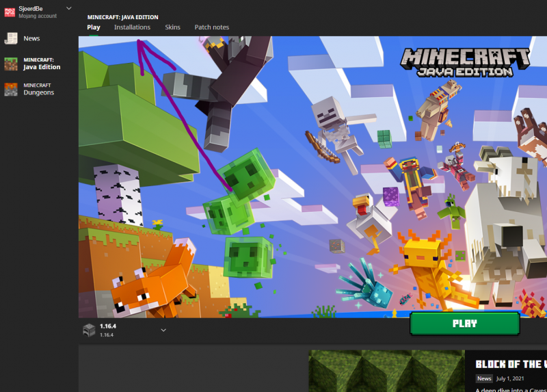Select the Java Edition grass block icon
This screenshot has width=547, height=392.
pos(11,64)
